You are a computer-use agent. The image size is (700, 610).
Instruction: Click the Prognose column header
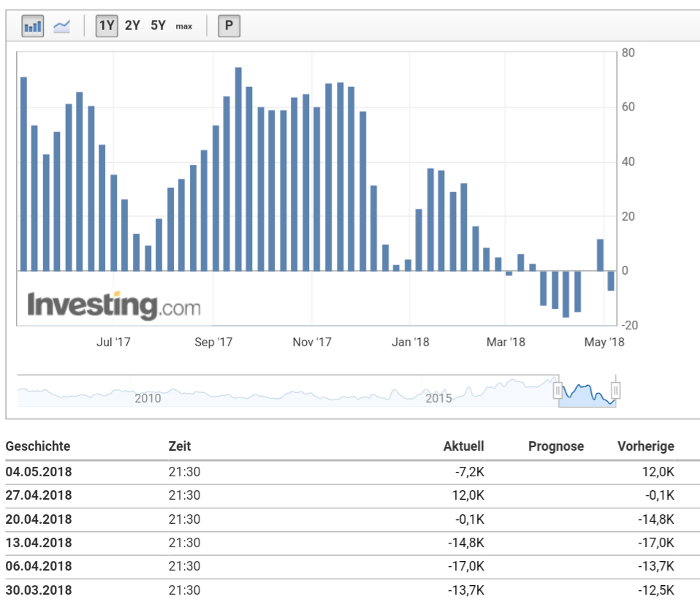point(556,446)
